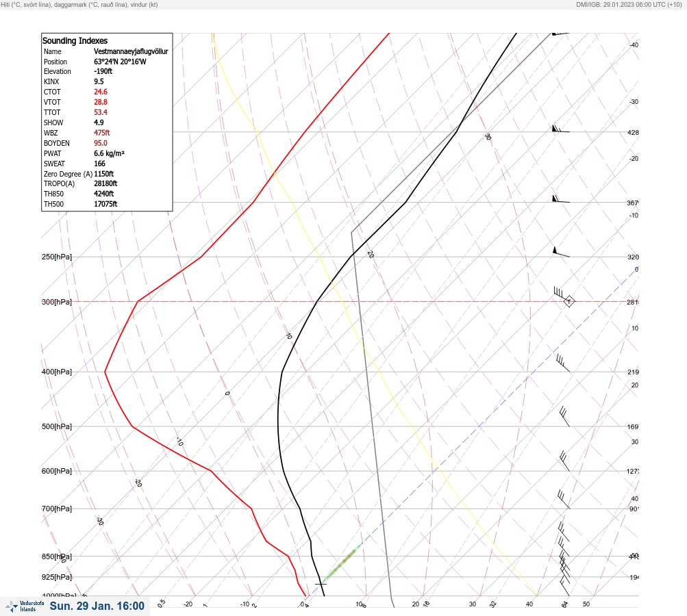Click the 300[hPa] pressure label
This screenshot has height=616, width=687.
pyautogui.click(x=57, y=302)
